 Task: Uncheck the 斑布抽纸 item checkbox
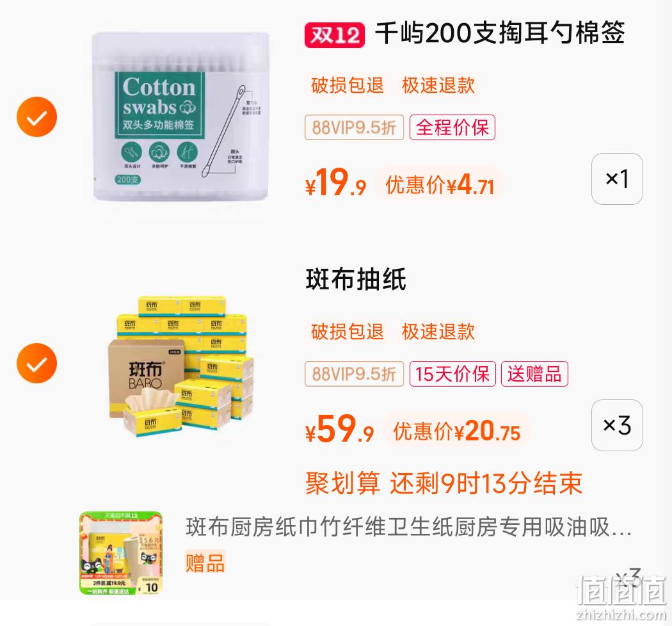tap(37, 363)
